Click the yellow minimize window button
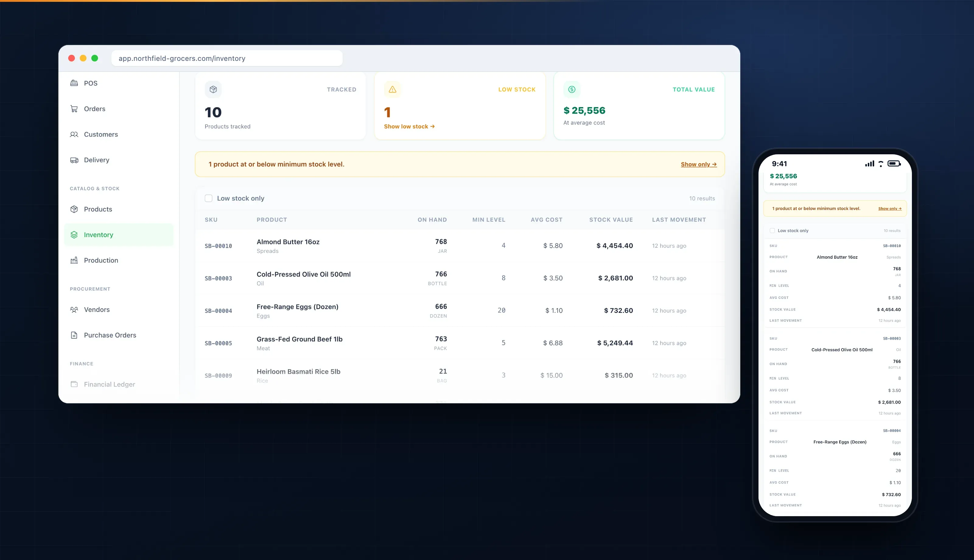This screenshot has height=560, width=974. pos(83,58)
